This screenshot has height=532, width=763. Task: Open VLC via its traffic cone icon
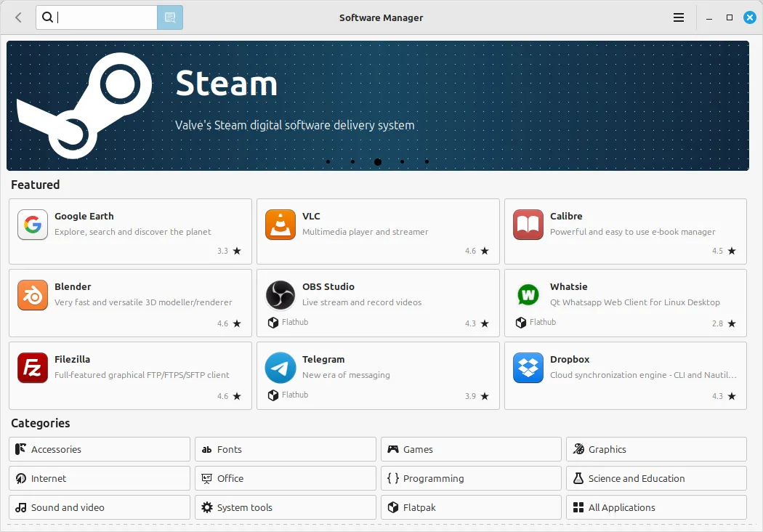tap(280, 225)
